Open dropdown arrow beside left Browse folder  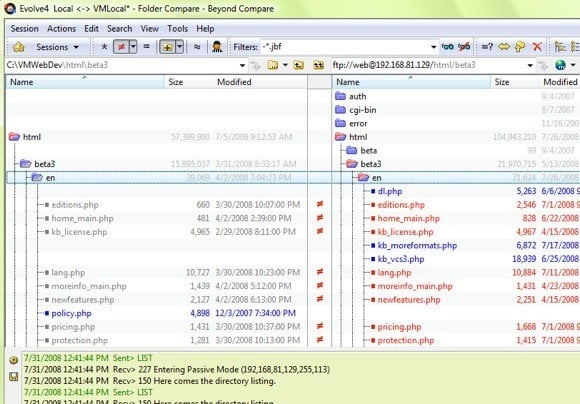pos(285,65)
